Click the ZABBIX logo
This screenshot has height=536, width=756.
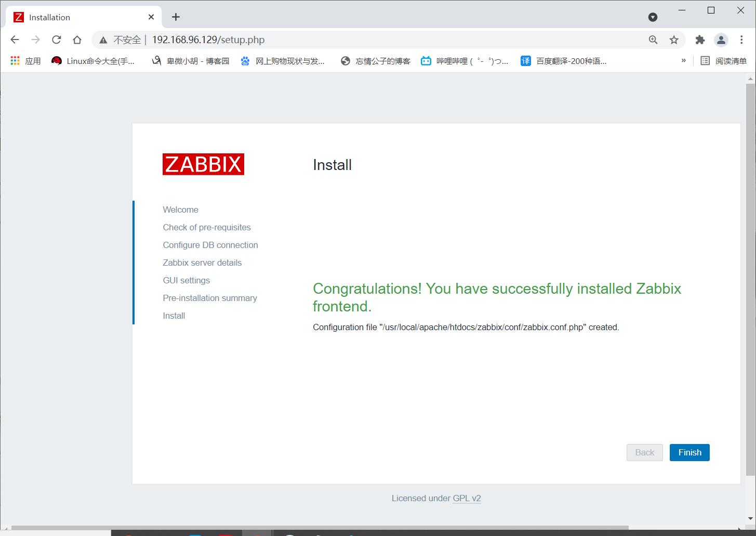203,164
